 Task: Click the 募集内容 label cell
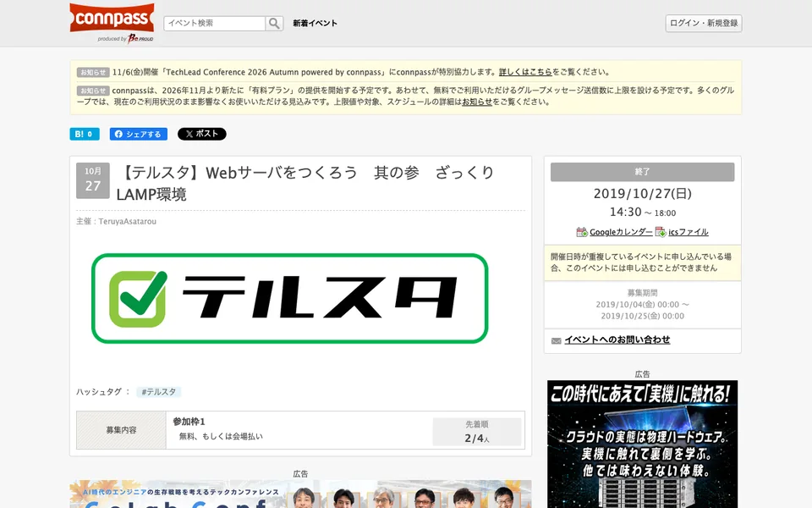[x=121, y=430]
